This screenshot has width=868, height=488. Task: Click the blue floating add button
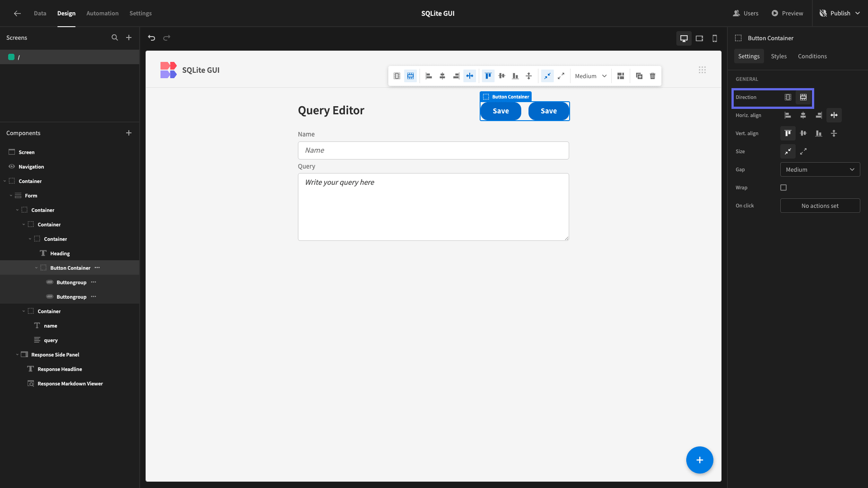699,460
